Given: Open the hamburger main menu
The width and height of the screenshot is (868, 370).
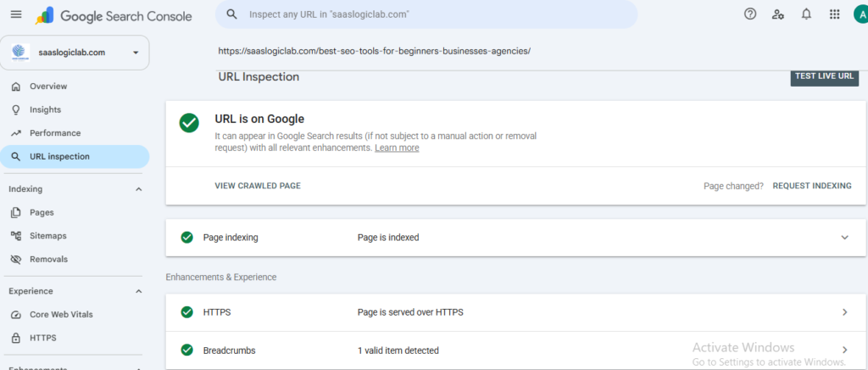Looking at the screenshot, I should point(16,14).
